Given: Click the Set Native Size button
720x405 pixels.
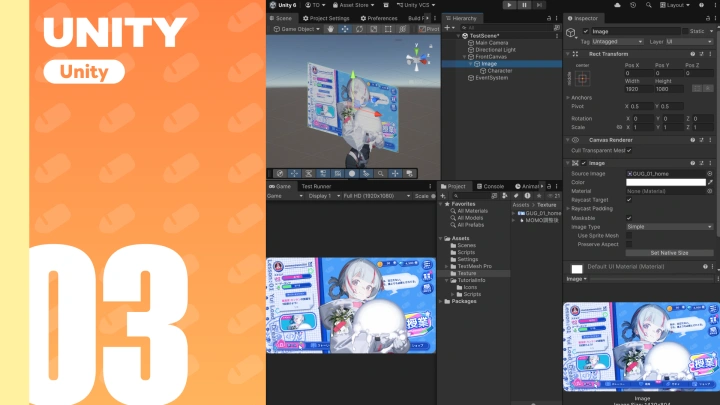Looking at the screenshot, I should point(669,253).
